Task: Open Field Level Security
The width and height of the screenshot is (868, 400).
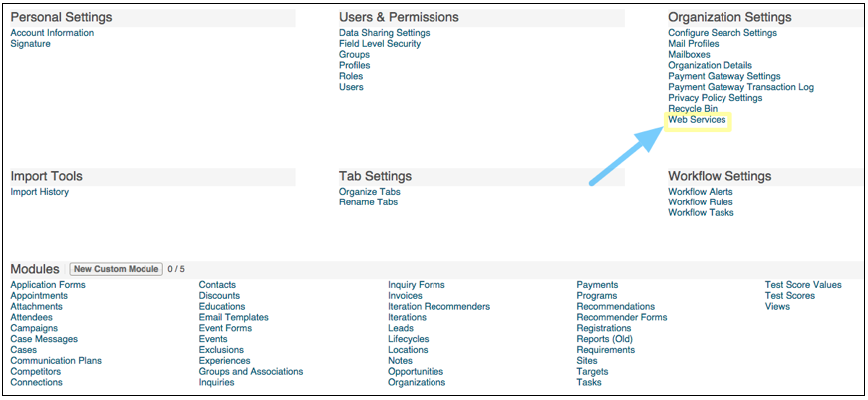Action: tap(380, 44)
